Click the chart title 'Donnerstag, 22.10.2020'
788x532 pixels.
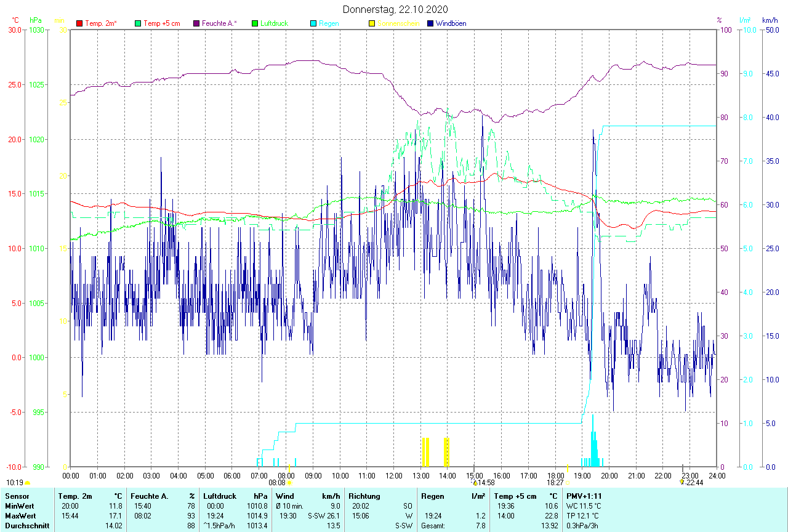(394, 9)
